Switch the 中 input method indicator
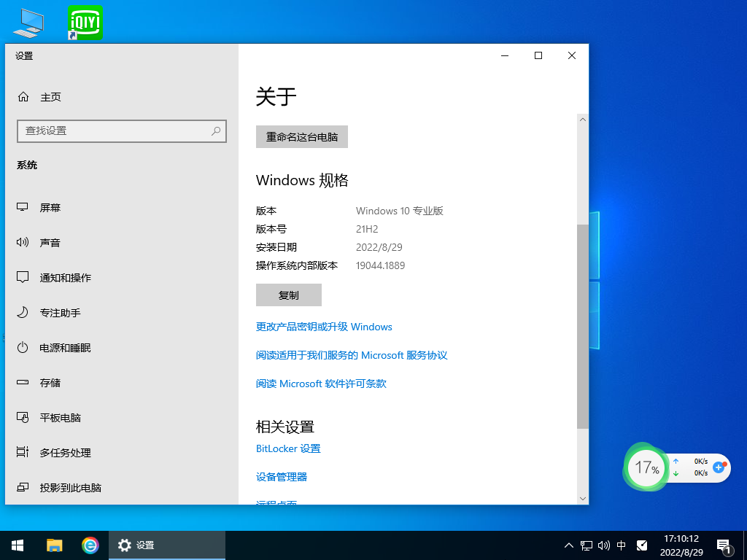 click(x=622, y=545)
